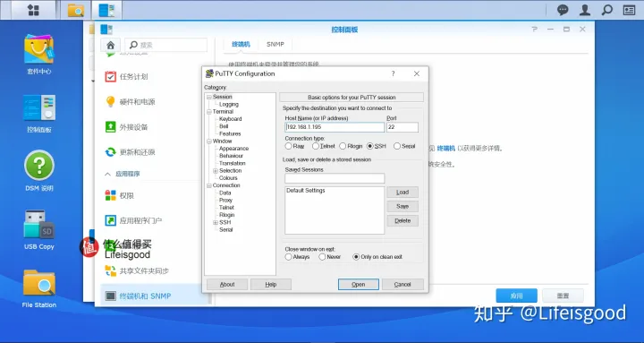Image resolution: width=644 pixels, height=343 pixels.
Task: Select Logging in the category tree
Action: pos(229,105)
